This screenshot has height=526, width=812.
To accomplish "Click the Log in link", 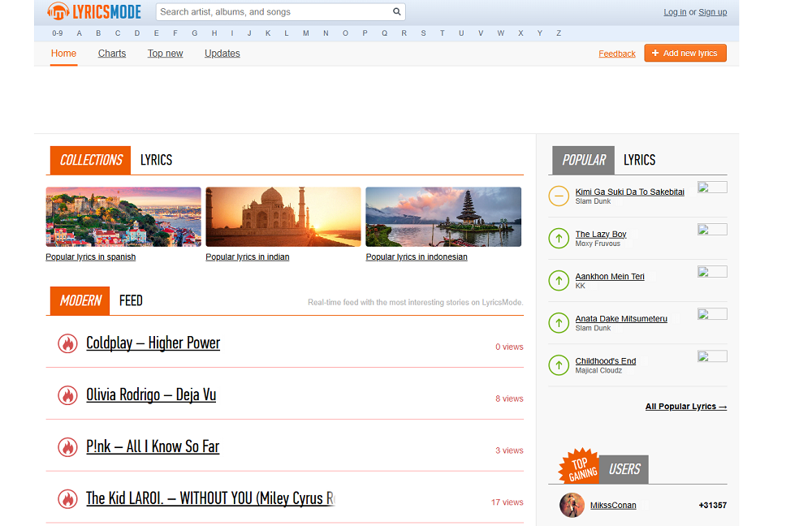I will (675, 12).
